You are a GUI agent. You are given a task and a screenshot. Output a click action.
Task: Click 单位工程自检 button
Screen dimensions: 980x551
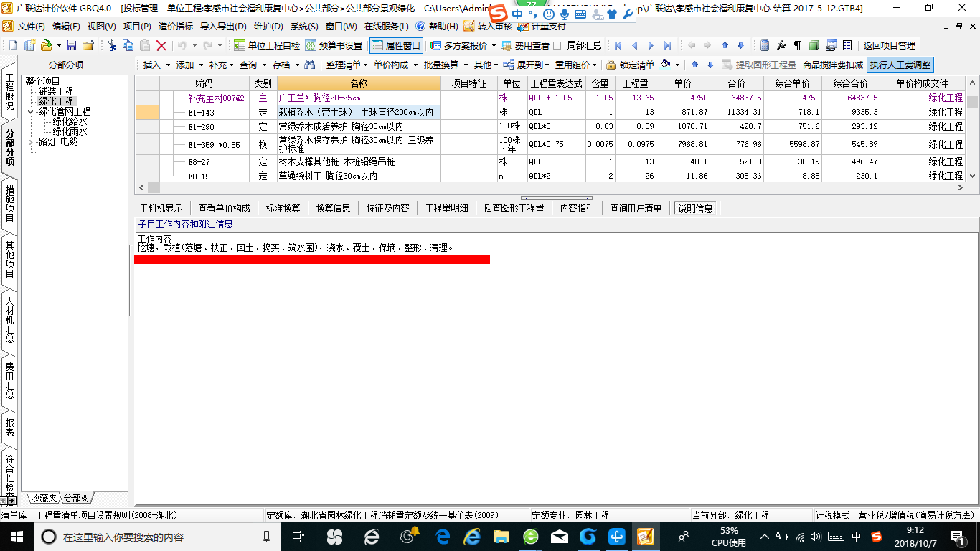[268, 45]
